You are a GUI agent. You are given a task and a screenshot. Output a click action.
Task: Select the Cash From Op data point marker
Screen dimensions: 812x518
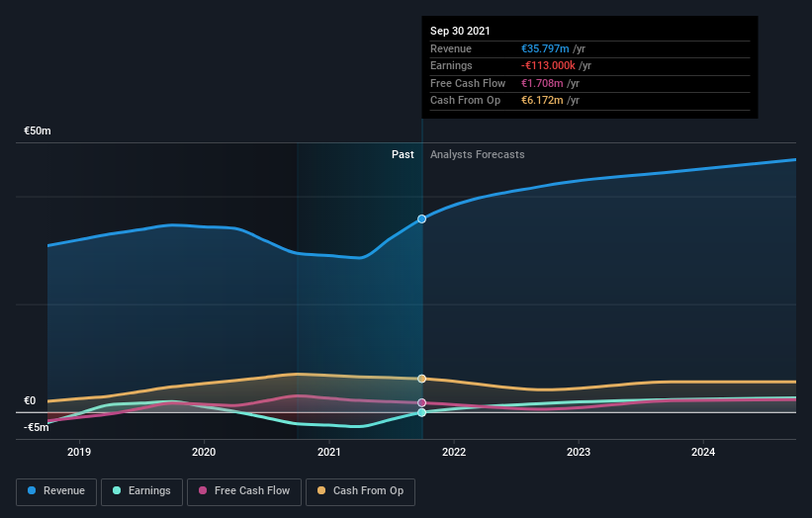[x=422, y=379]
